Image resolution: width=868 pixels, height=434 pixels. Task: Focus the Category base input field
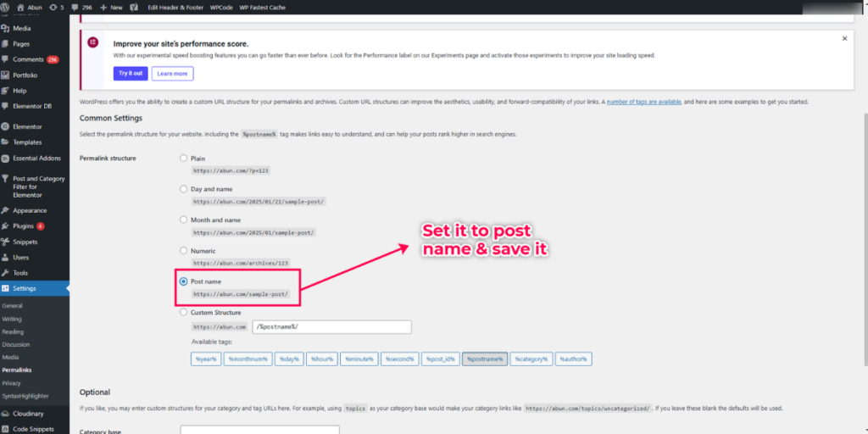click(259, 430)
